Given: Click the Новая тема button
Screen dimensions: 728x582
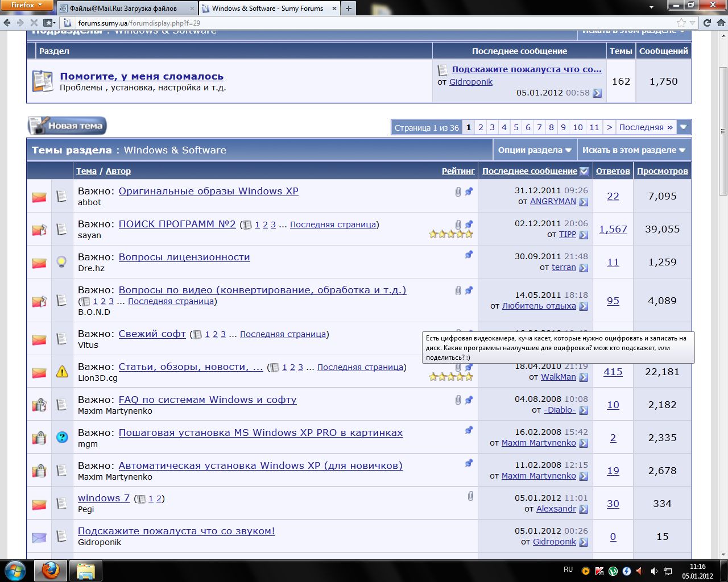Looking at the screenshot, I should pyautogui.click(x=67, y=126).
